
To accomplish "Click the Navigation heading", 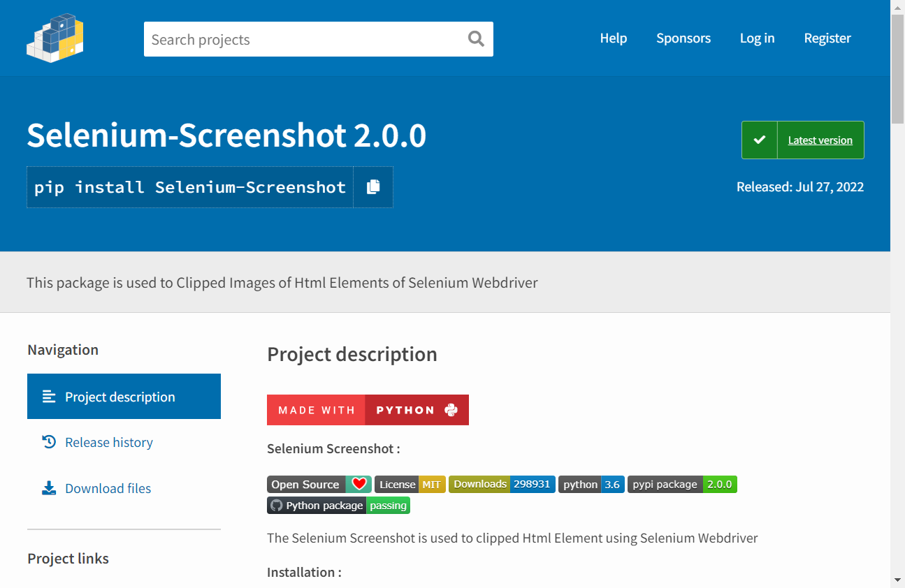I will coord(63,350).
